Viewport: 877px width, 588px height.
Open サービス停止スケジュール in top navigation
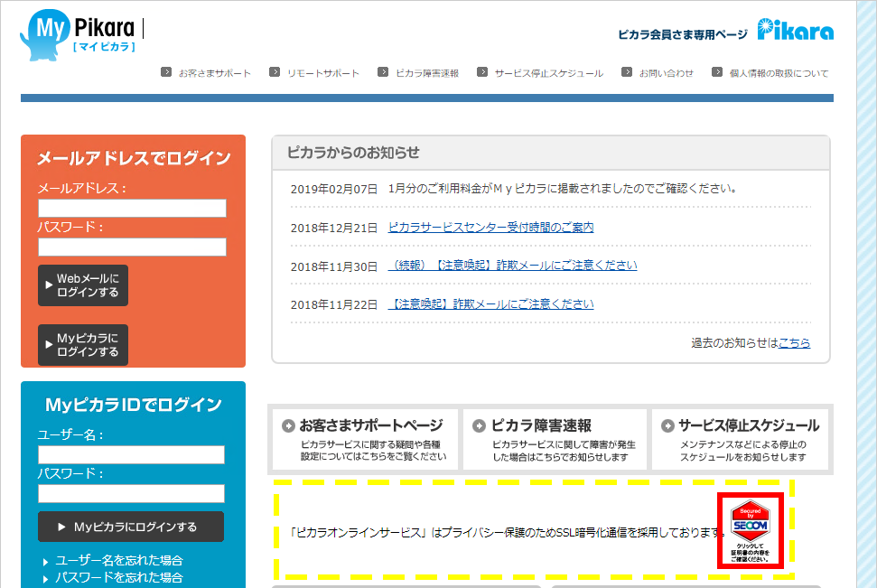pyautogui.click(x=548, y=73)
